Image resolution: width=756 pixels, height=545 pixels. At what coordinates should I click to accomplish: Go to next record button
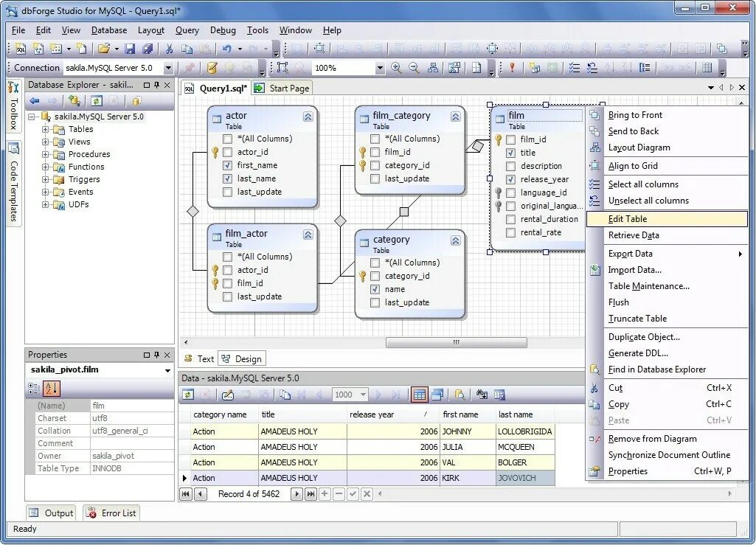coord(297,494)
